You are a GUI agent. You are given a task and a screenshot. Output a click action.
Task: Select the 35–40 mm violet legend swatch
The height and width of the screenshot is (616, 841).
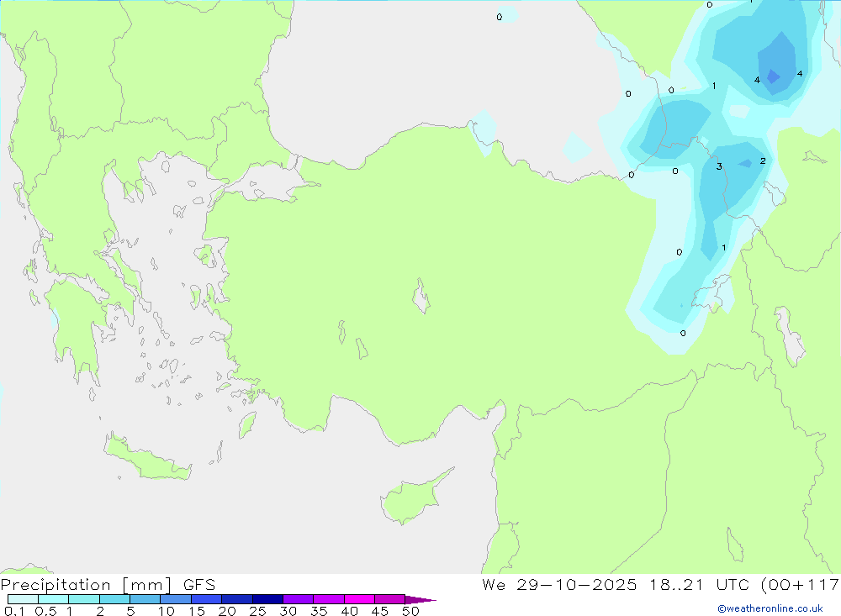[x=329, y=599]
